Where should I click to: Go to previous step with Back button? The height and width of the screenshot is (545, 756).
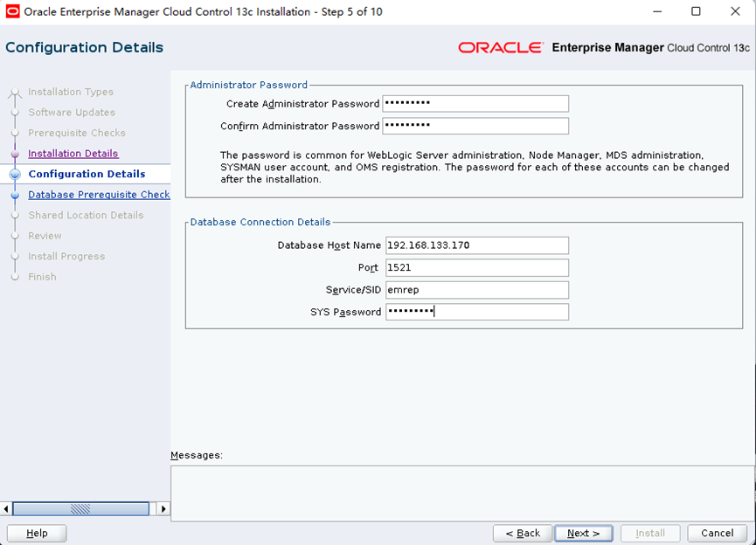[523, 533]
